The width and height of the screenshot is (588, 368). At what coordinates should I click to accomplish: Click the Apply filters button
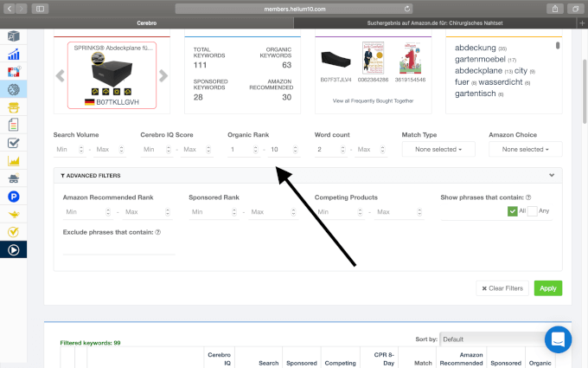(x=547, y=287)
